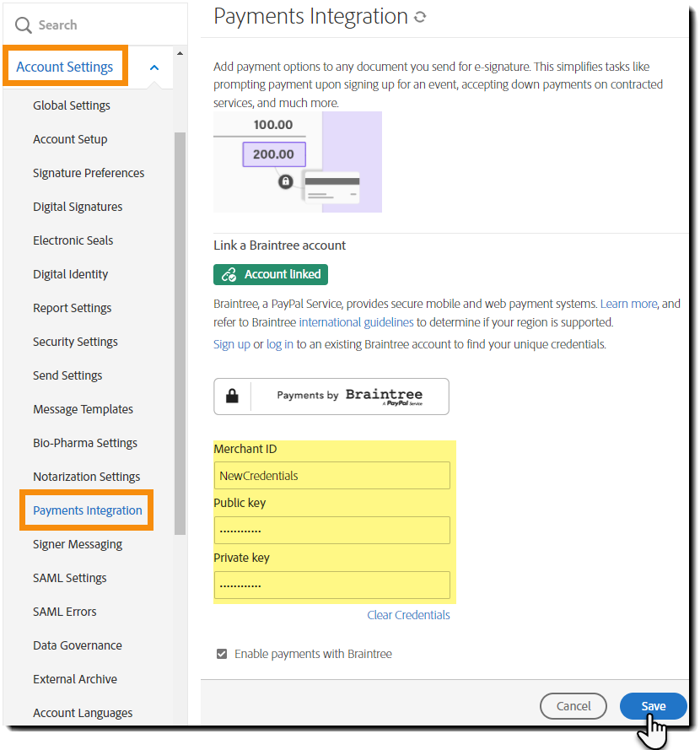
Task: Click the Cancel button
Action: point(573,706)
